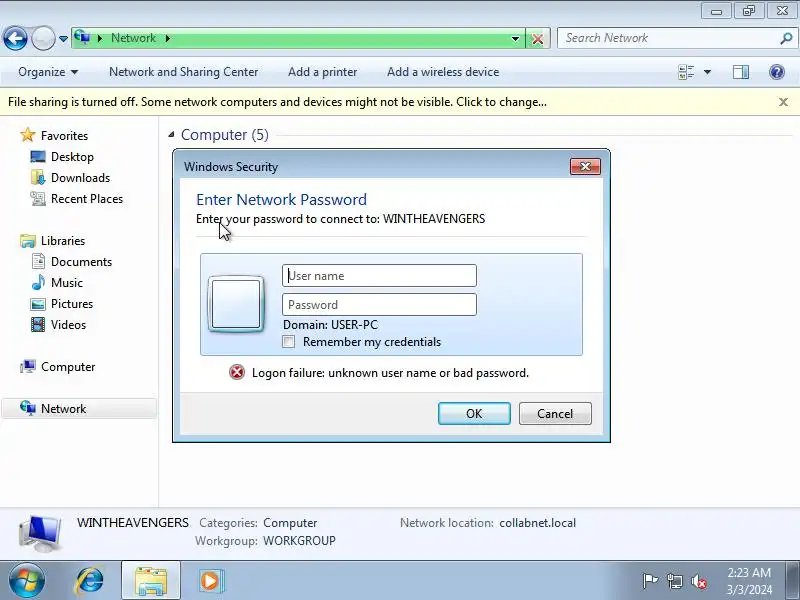Viewport: 800px width, 600px height.
Task: Open the Organize dropdown menu
Action: tap(48, 72)
